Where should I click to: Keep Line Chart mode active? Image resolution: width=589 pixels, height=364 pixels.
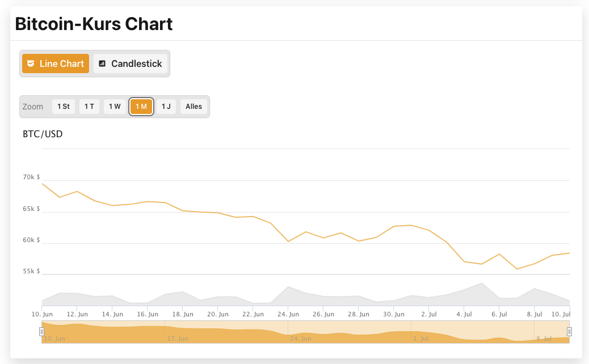coord(55,64)
